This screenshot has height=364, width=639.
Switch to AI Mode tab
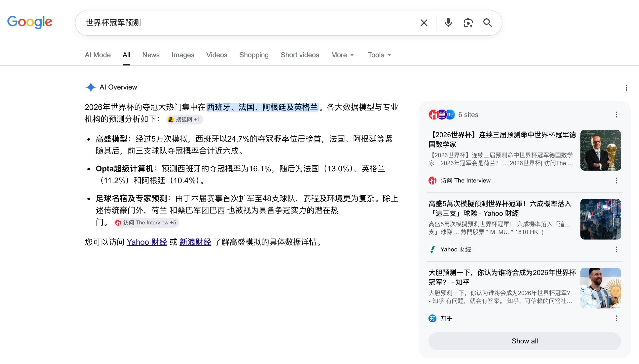(x=98, y=55)
